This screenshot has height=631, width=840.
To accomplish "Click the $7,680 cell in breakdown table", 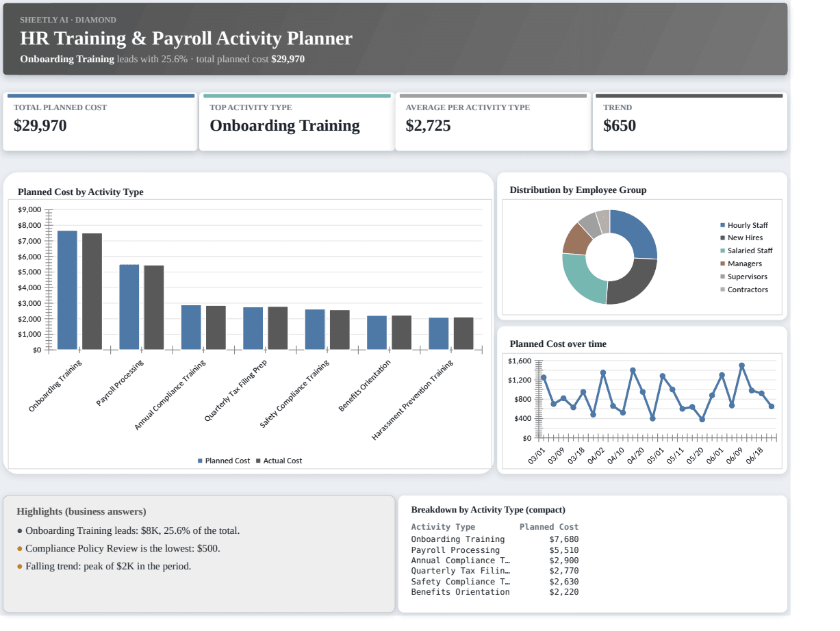I will (564, 539).
